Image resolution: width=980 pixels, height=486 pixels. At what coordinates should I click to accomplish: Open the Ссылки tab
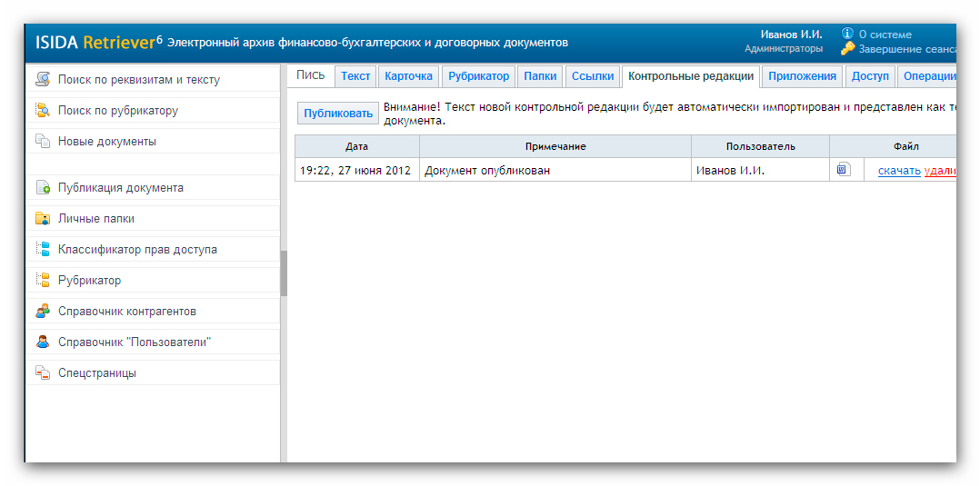coord(593,76)
